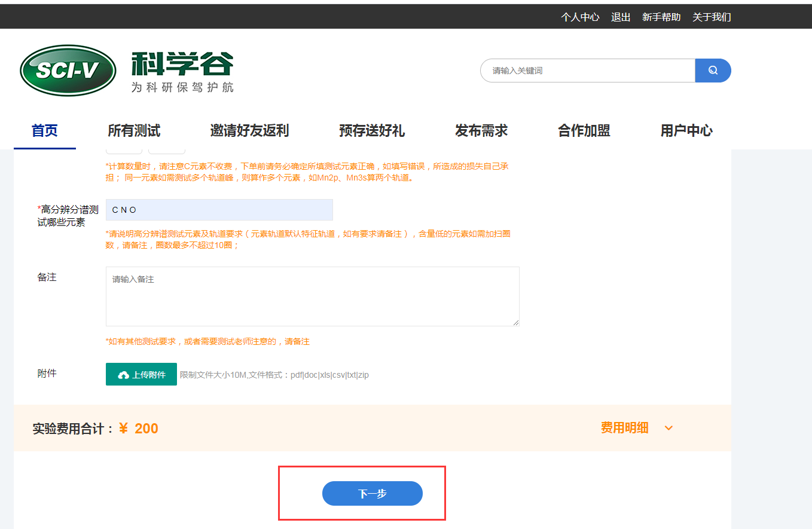Screen dimensions: 812x529
Task: Go to 用户中心 in navigation
Action: tap(686, 130)
